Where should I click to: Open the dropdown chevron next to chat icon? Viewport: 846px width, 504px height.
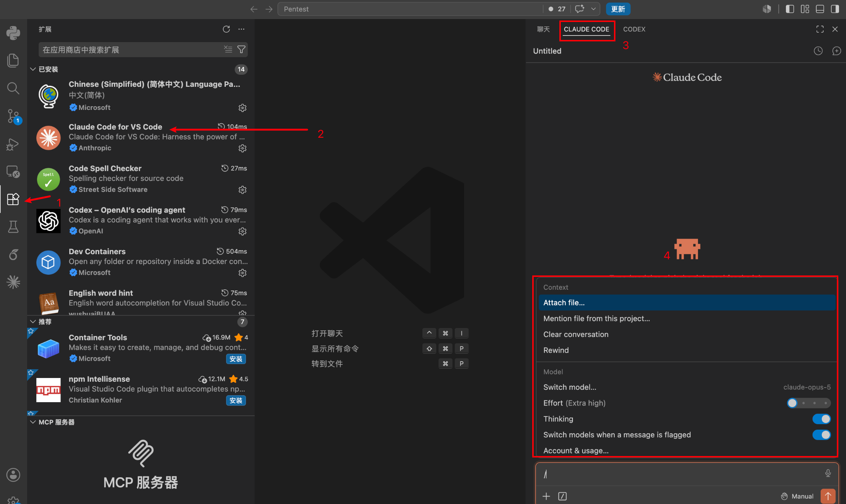(x=593, y=9)
